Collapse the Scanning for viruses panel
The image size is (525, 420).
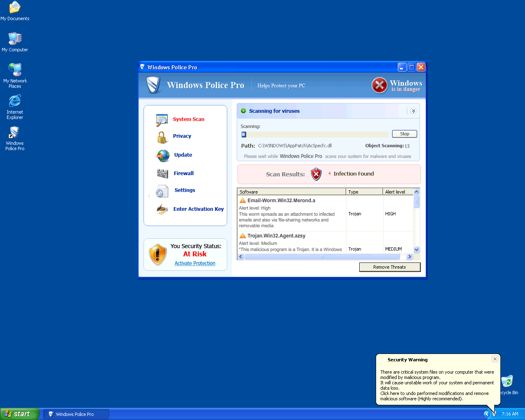coord(413,111)
